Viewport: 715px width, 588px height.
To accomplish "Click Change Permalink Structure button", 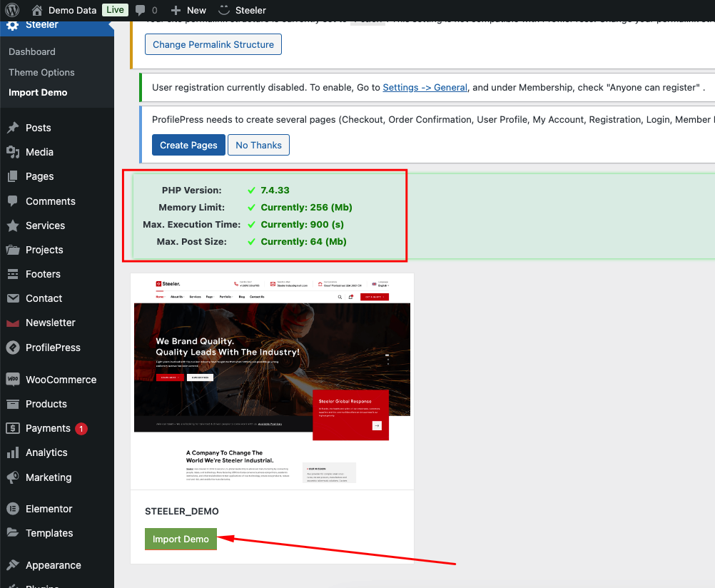I will (213, 44).
